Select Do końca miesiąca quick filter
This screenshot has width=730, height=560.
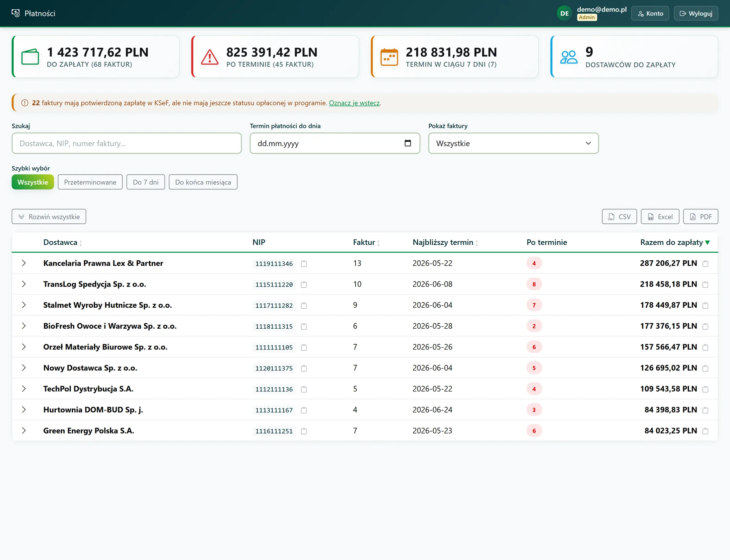click(203, 182)
